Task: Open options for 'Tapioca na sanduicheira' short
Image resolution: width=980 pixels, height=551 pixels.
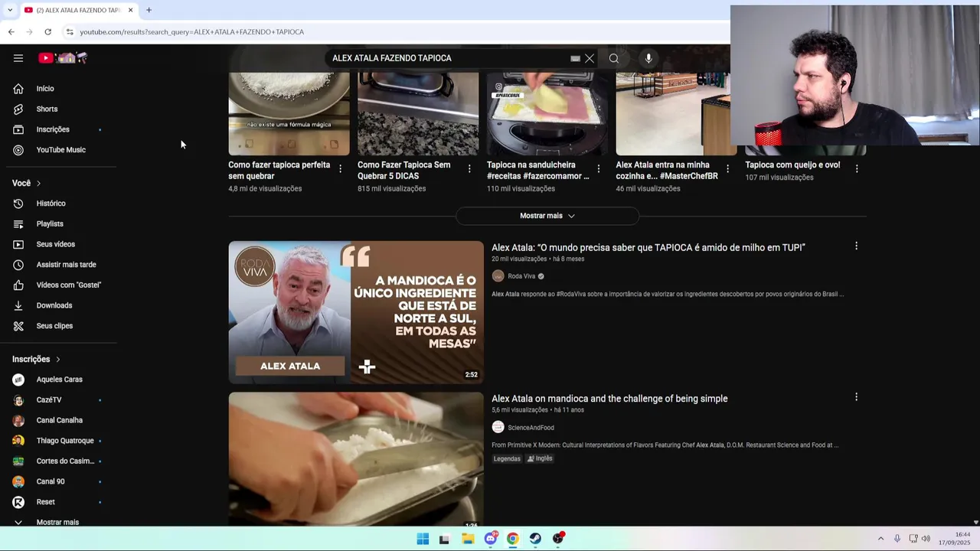Action: [599, 169]
